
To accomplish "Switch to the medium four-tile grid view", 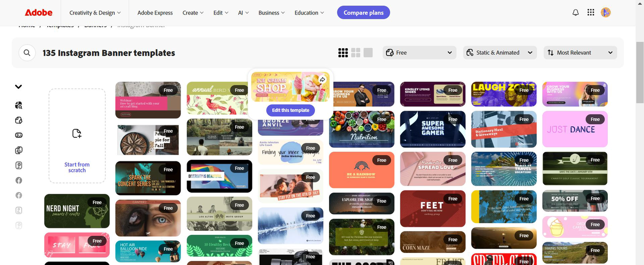I will [356, 53].
